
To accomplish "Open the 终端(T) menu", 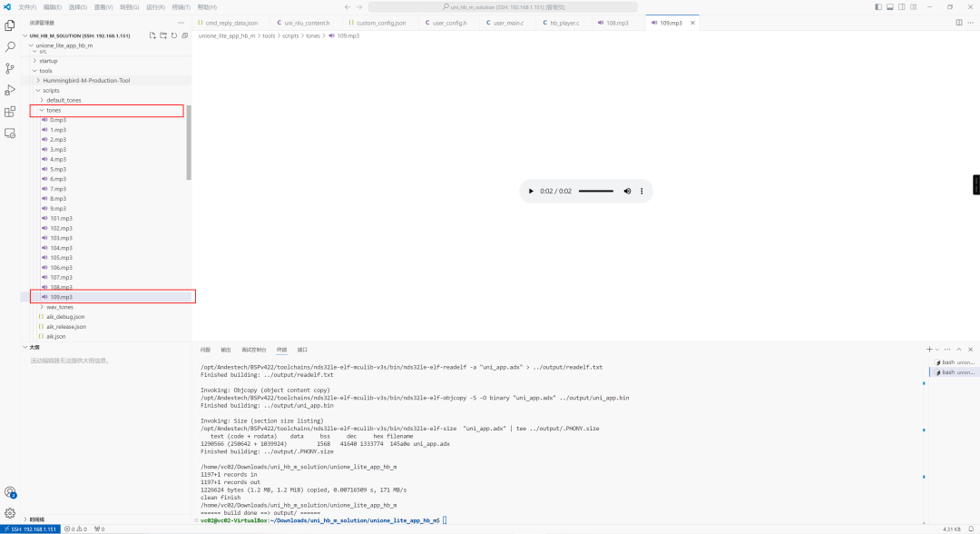I will click(181, 7).
